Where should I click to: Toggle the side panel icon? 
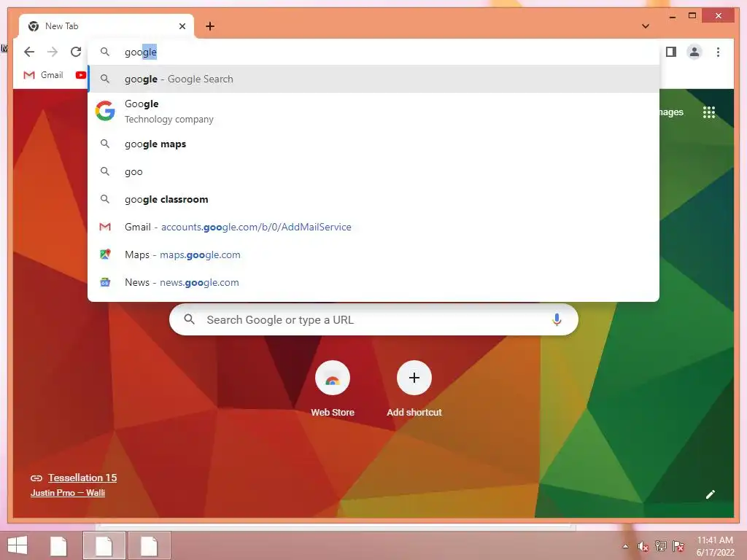pyautogui.click(x=671, y=52)
